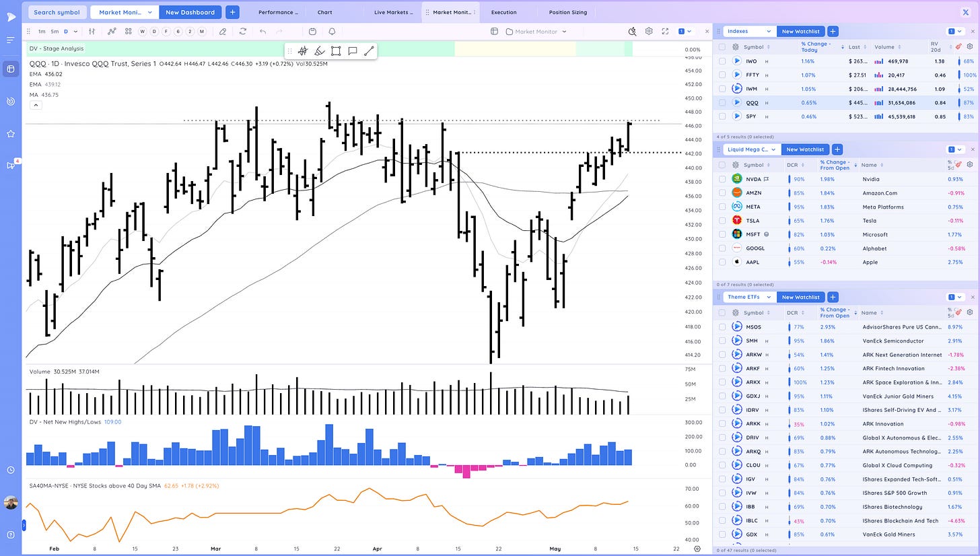Click the redo arrow in chart toolbar

coord(279,31)
